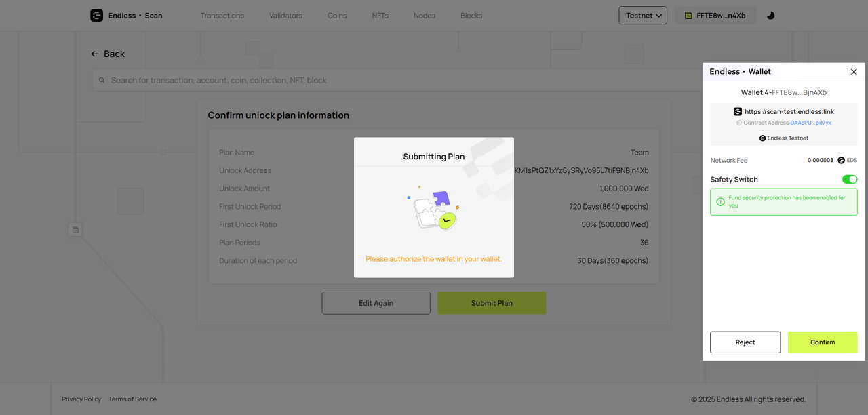This screenshot has height=415, width=868.
Task: Click the EDS coin icon by network fee
Action: 841,161
